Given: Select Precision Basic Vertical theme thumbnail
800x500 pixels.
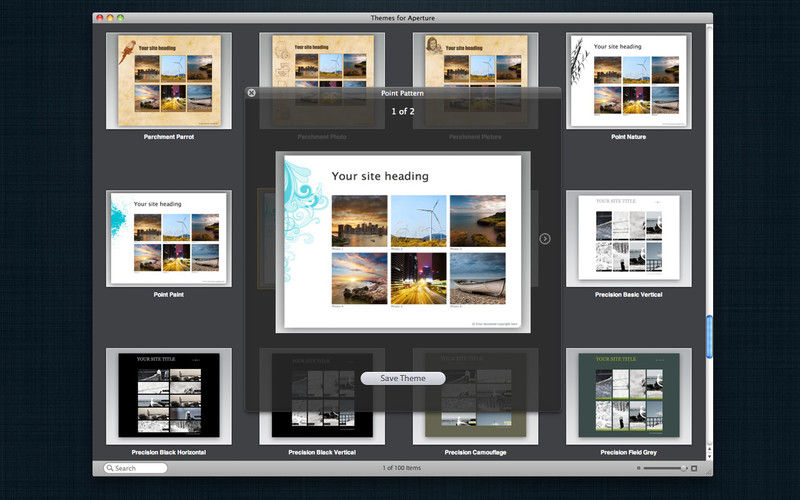Looking at the screenshot, I should [629, 238].
